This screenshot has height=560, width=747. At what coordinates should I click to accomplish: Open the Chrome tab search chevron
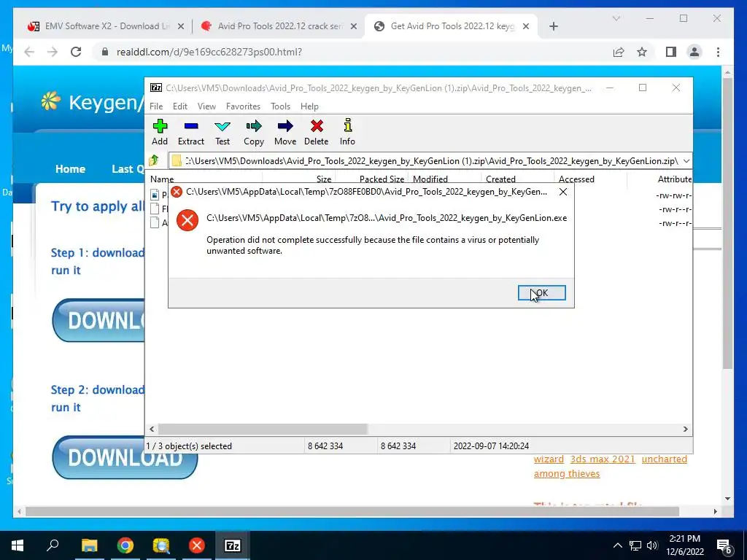click(616, 18)
